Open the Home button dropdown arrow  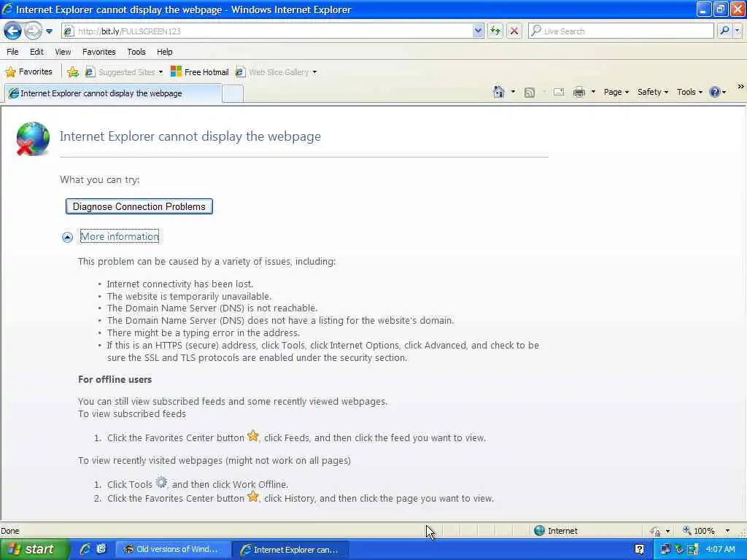[x=513, y=92]
